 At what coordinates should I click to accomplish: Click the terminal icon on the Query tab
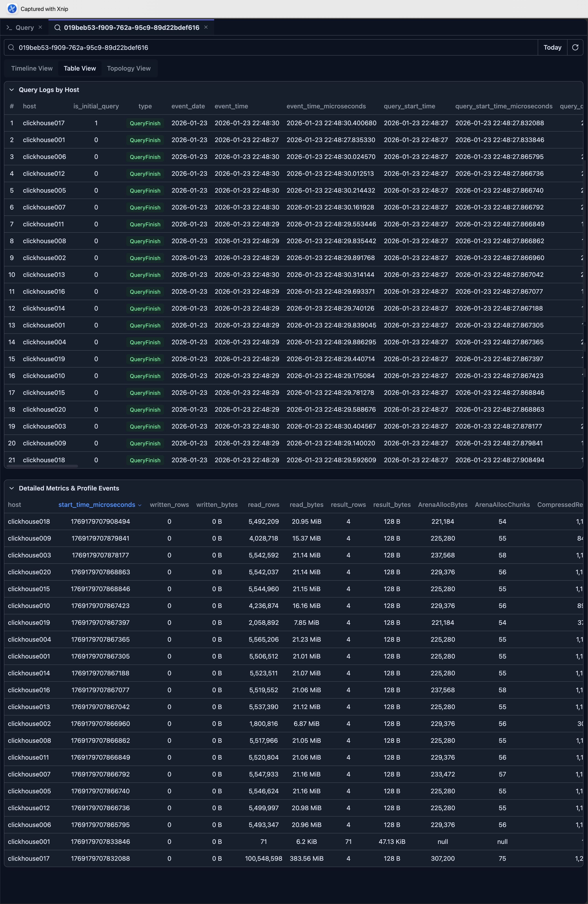[x=10, y=27]
